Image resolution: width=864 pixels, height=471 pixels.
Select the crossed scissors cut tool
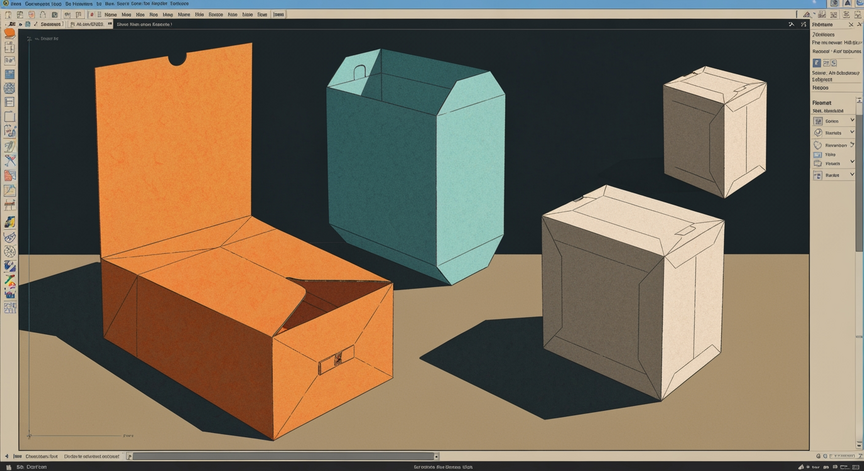pos(9,161)
